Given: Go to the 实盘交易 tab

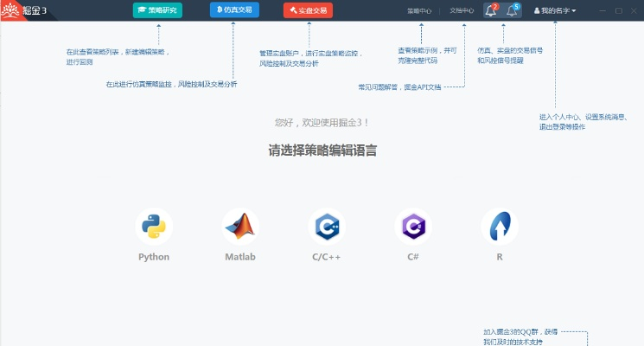Looking at the screenshot, I should 308,10.
